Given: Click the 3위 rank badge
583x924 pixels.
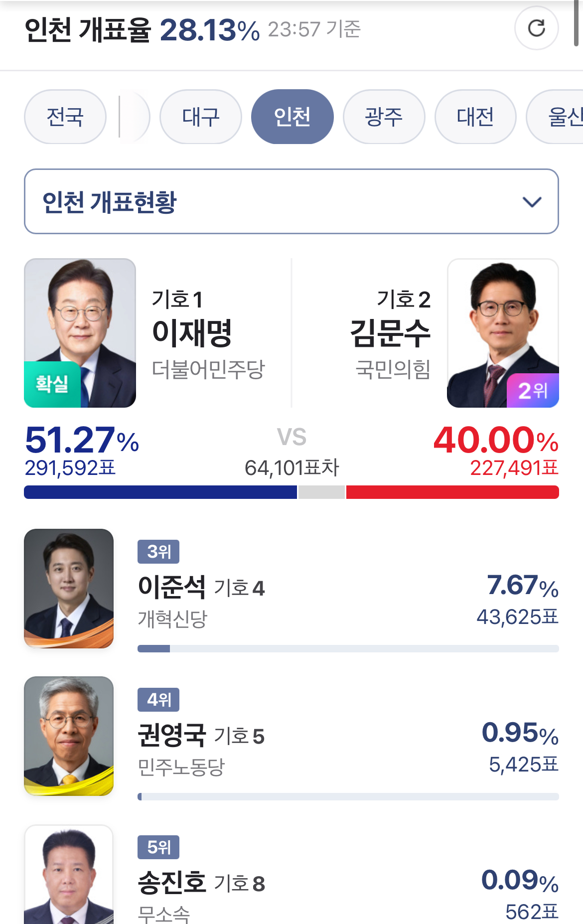Looking at the screenshot, I should pos(158,552).
